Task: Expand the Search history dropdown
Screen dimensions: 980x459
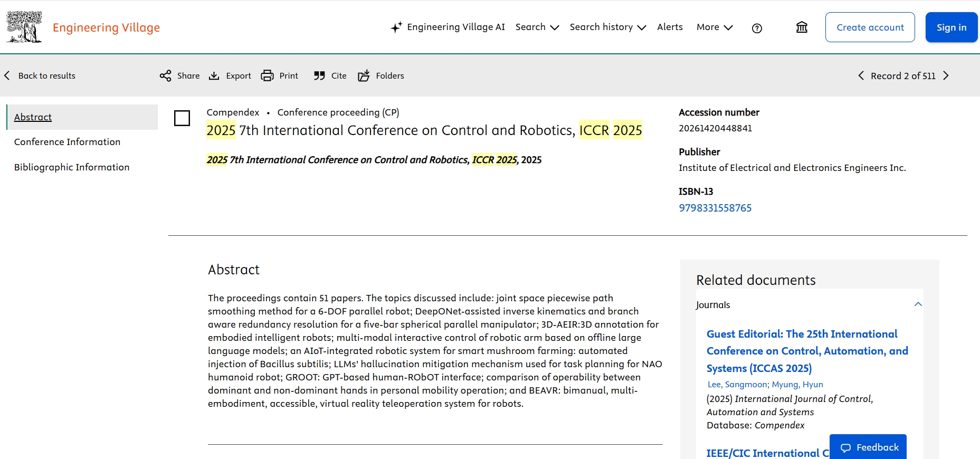Action: pos(607,27)
